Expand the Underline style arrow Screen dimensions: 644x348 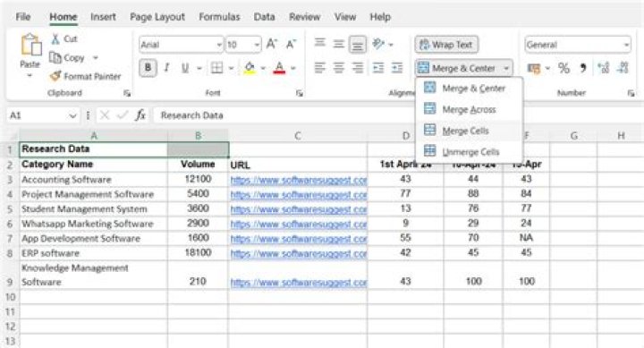point(199,68)
